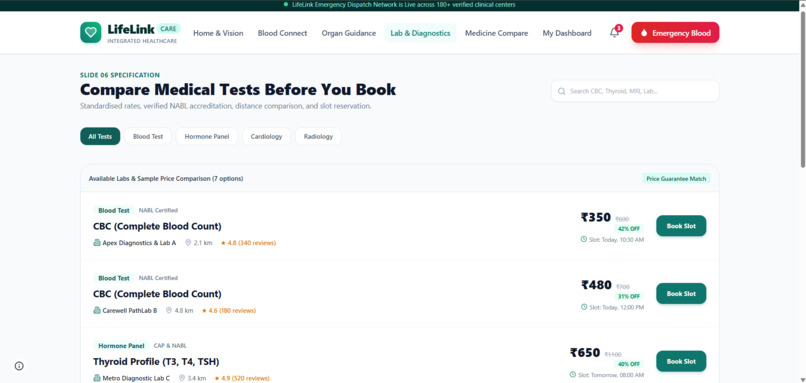Click the test search input field
806x383 pixels.
635,91
